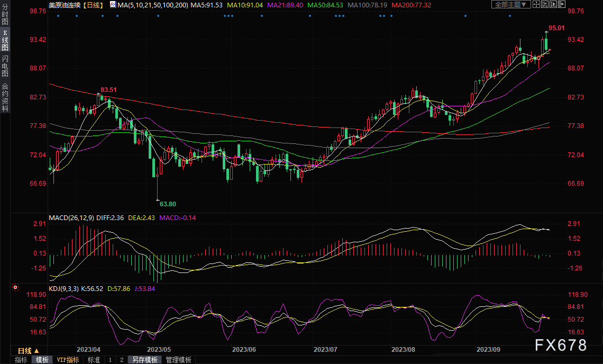Click the expand panel arrow icon
603x364 pixels.
coord(561,4)
